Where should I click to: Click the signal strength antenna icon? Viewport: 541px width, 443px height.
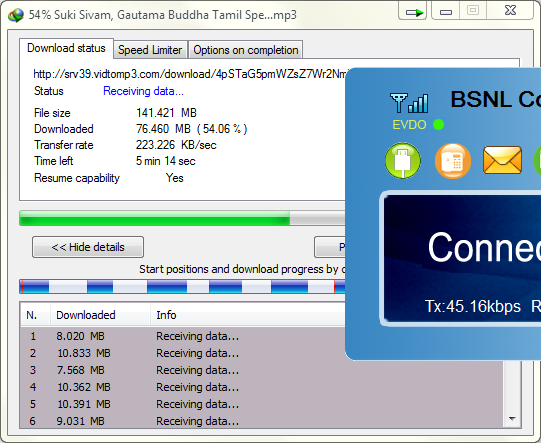pos(409,103)
